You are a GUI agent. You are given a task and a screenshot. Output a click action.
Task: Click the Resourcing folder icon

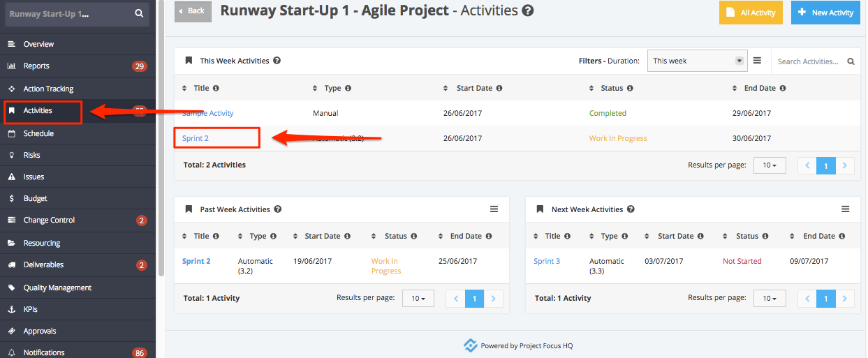pos(11,243)
